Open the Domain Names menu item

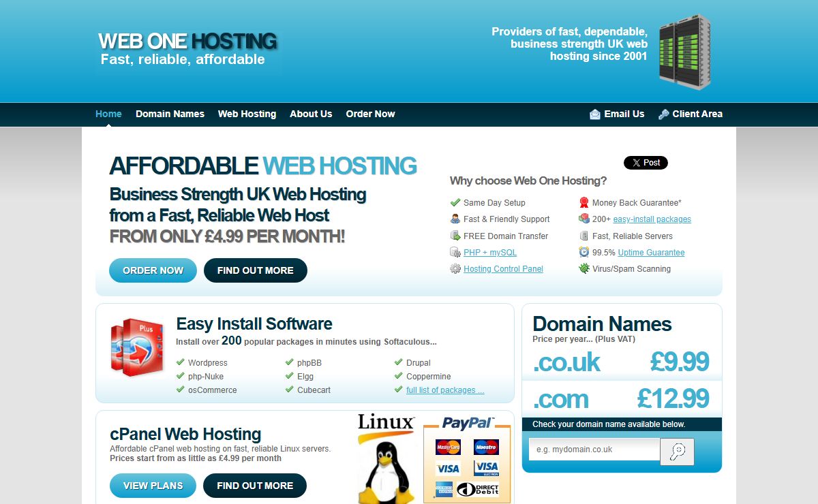[x=170, y=114]
